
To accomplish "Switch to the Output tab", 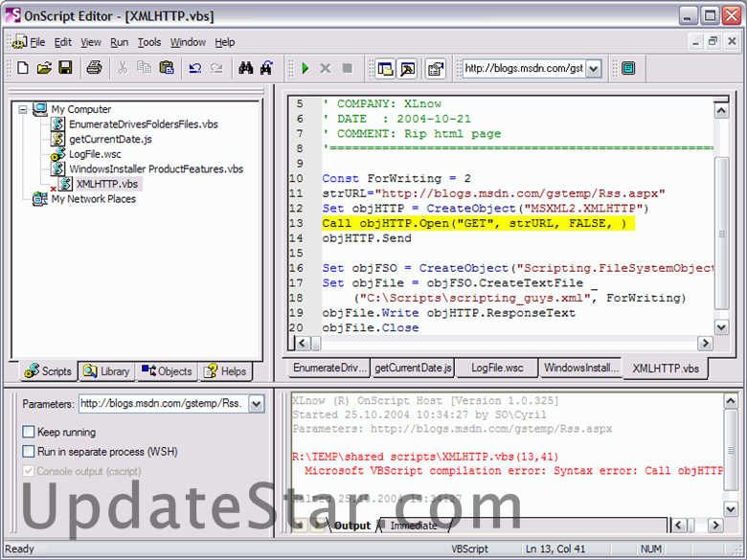I will 352,526.
